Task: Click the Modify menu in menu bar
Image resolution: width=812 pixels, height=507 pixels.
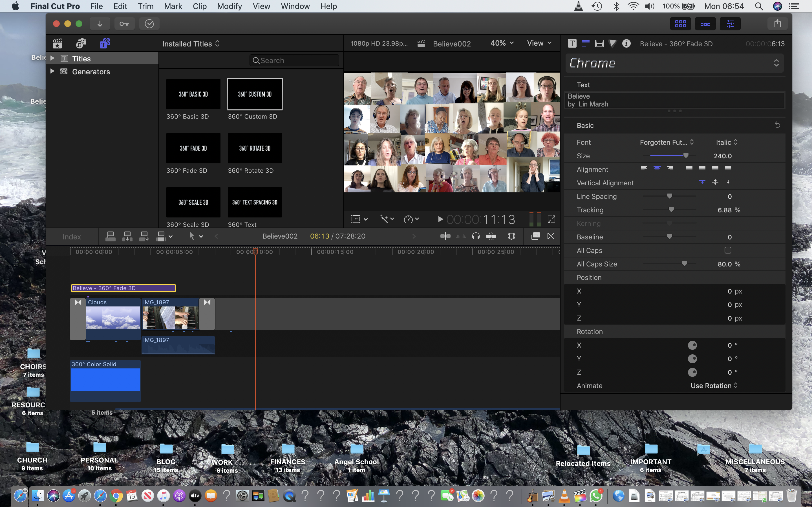Action: coord(229,6)
